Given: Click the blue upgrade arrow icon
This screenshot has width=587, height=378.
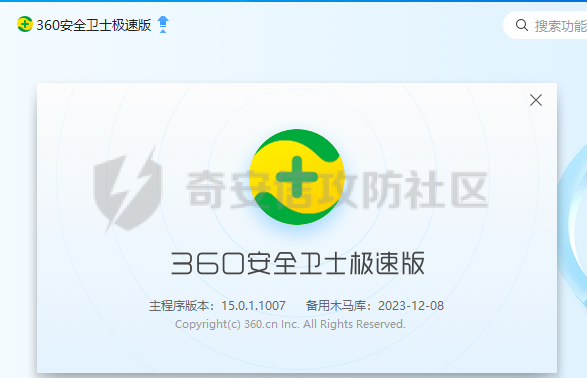Looking at the screenshot, I should [163, 25].
